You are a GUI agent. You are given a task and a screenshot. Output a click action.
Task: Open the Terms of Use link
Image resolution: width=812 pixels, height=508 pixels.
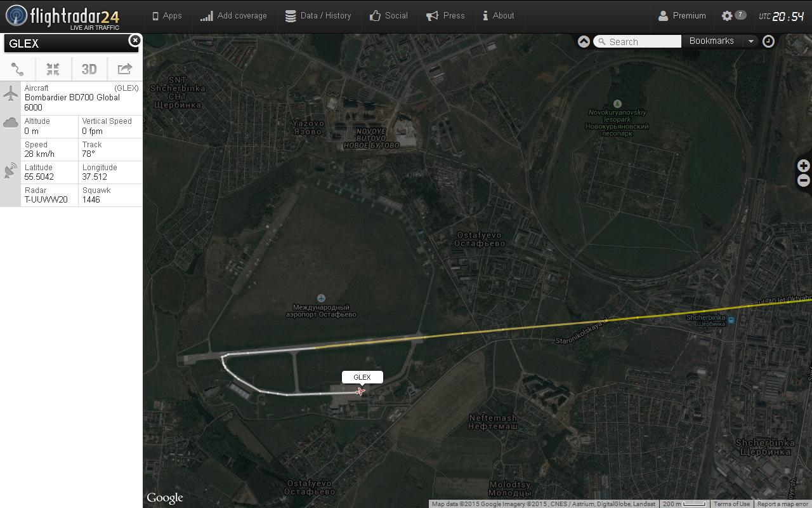[731, 504]
